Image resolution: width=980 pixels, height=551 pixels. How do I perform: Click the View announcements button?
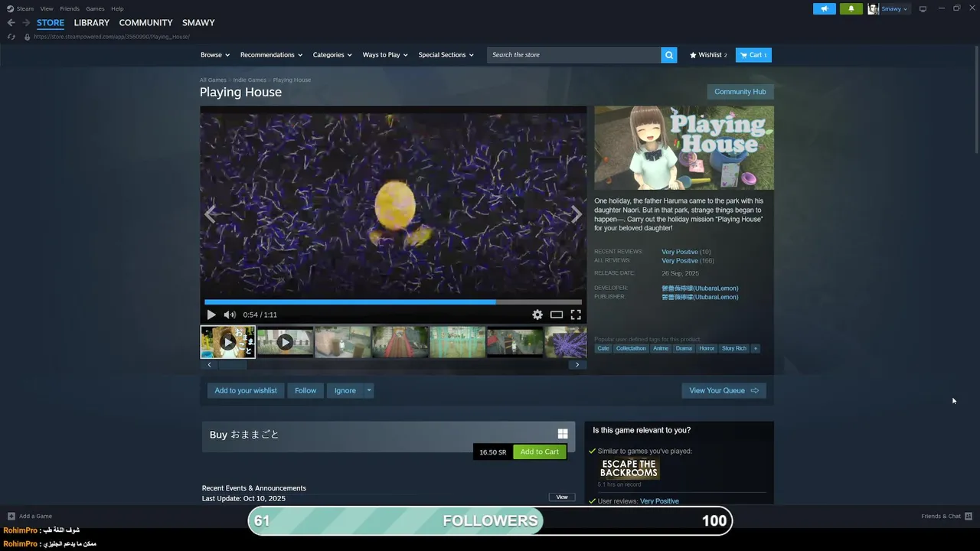coord(562,497)
